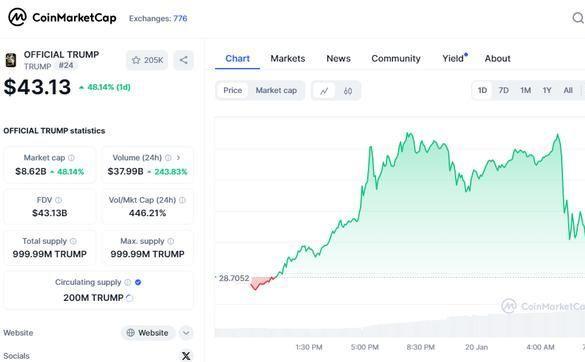585x362 pixels.
Task: Click the #24 rank badge
Action: point(66,66)
